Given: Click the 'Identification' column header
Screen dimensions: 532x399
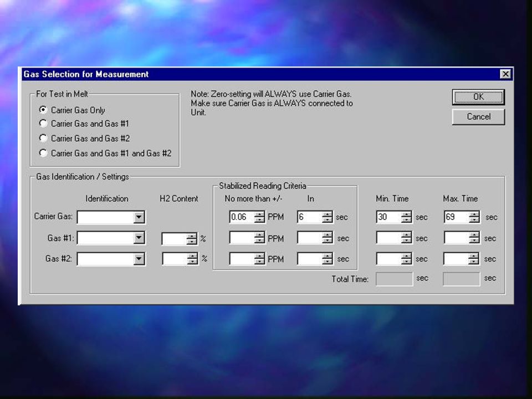Looking at the screenshot, I should (107, 198).
